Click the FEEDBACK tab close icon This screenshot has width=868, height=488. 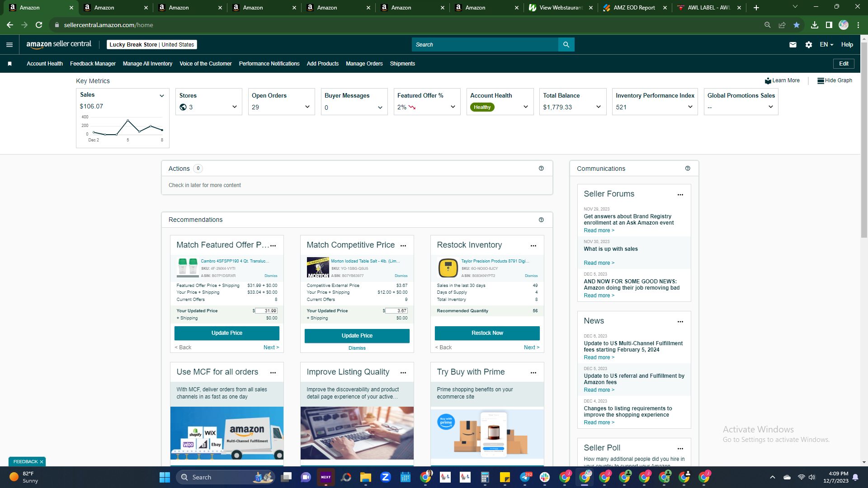[x=42, y=462]
